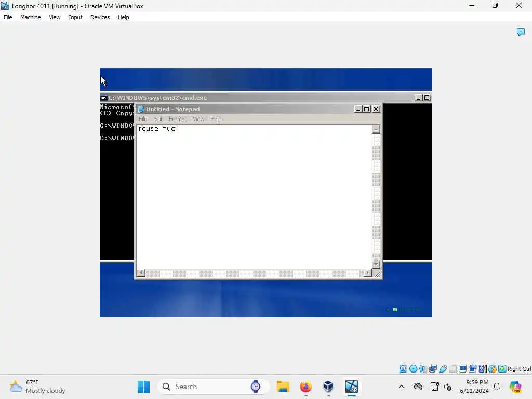Click Notepad's horizontal scrollbar left arrow
Screen dimensions: 532x399
(141, 272)
